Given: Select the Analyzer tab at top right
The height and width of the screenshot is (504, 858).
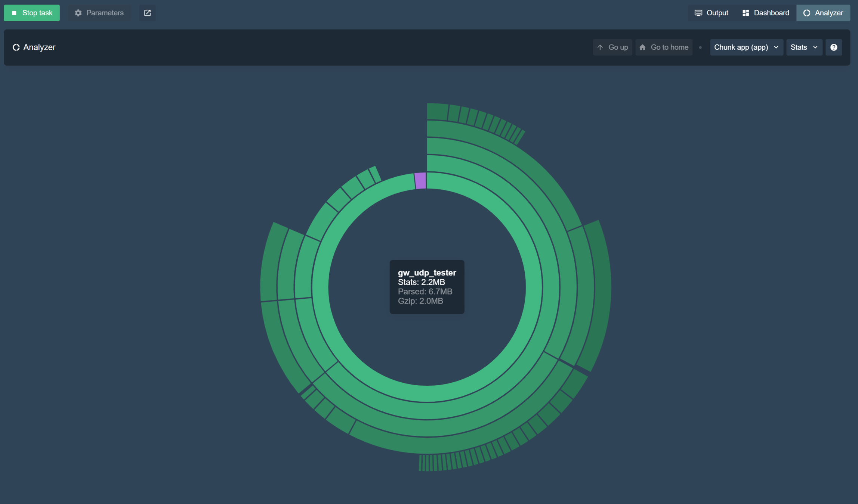Looking at the screenshot, I should [823, 13].
